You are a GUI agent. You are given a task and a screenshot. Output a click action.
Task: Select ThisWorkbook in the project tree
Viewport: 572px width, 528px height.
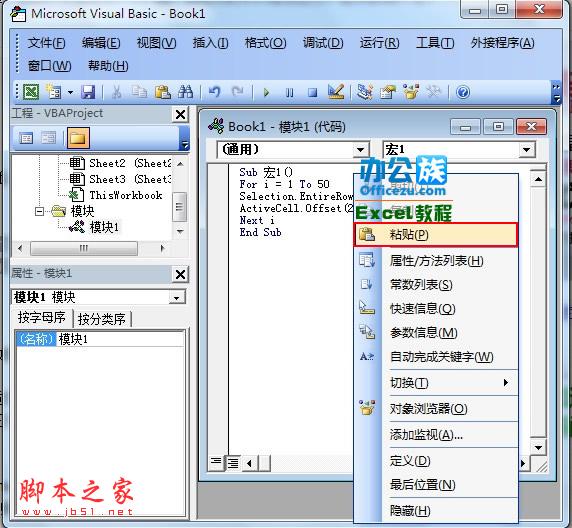pyautogui.click(x=116, y=195)
